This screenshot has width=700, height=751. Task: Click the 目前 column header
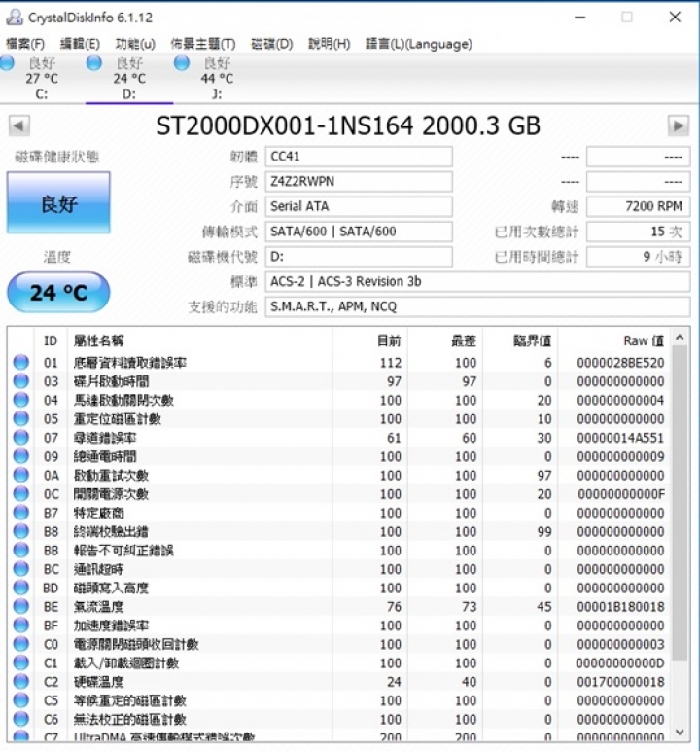(369, 341)
